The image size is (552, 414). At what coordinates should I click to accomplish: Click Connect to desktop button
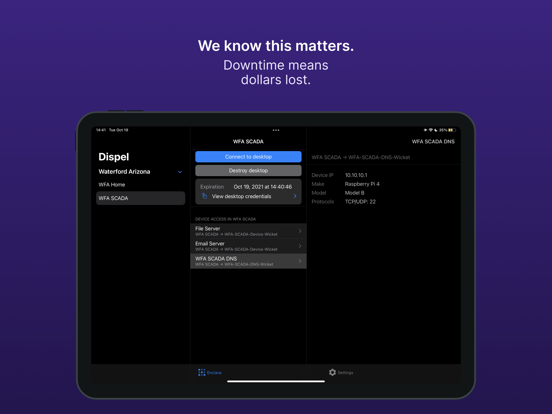point(248,157)
